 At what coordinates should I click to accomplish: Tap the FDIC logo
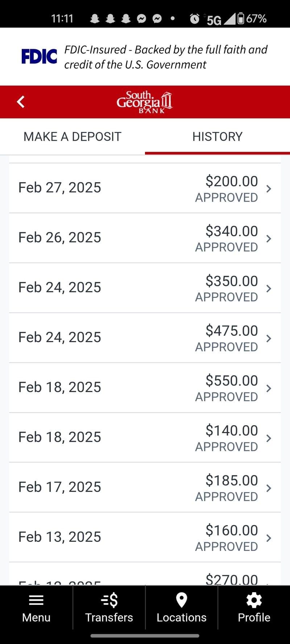pos(39,57)
